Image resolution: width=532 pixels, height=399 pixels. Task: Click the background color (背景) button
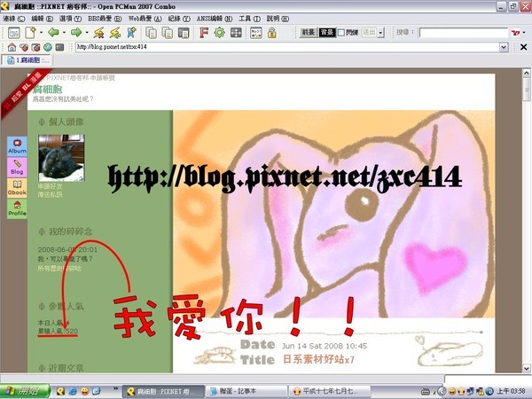[x=327, y=33]
